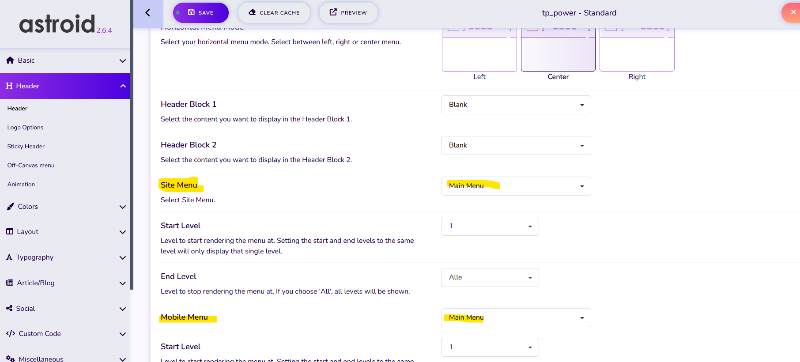This screenshot has height=362, width=800.
Task: Open Off-Canvas menu submenu item
Action: [x=31, y=165]
